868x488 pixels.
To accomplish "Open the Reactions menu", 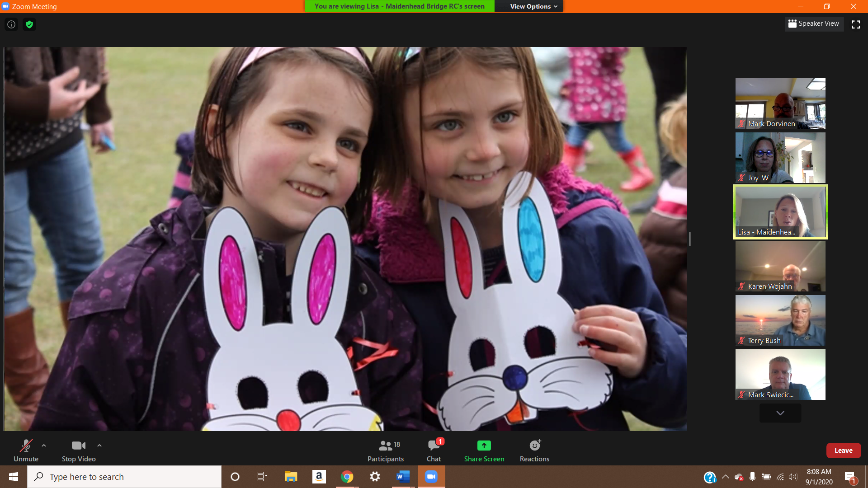I will pos(534,450).
